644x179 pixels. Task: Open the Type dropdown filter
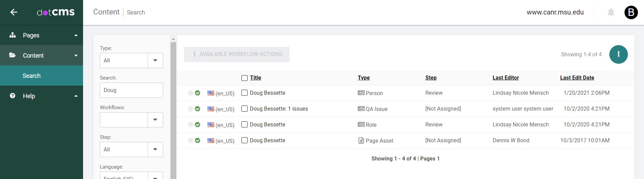(155, 60)
